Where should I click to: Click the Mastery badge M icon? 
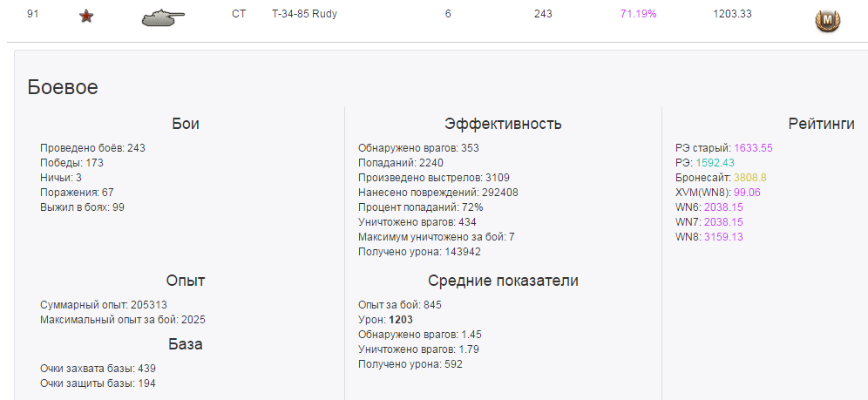tap(827, 21)
